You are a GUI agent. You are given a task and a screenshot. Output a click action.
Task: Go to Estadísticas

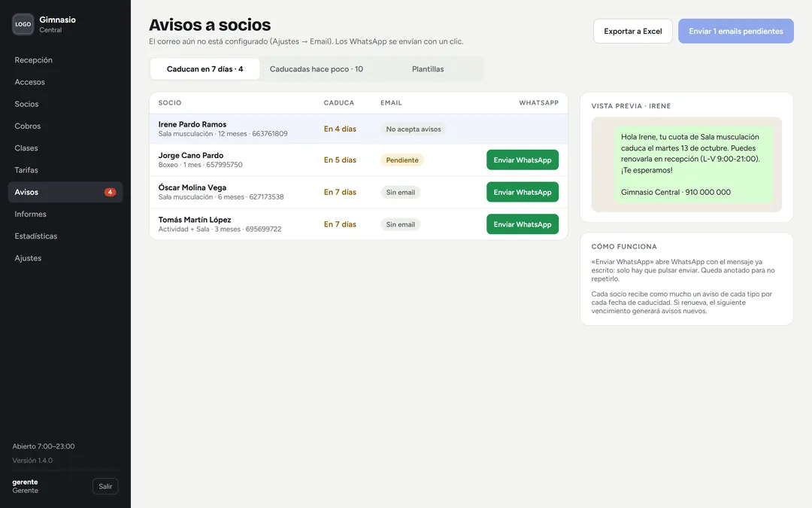point(65,236)
